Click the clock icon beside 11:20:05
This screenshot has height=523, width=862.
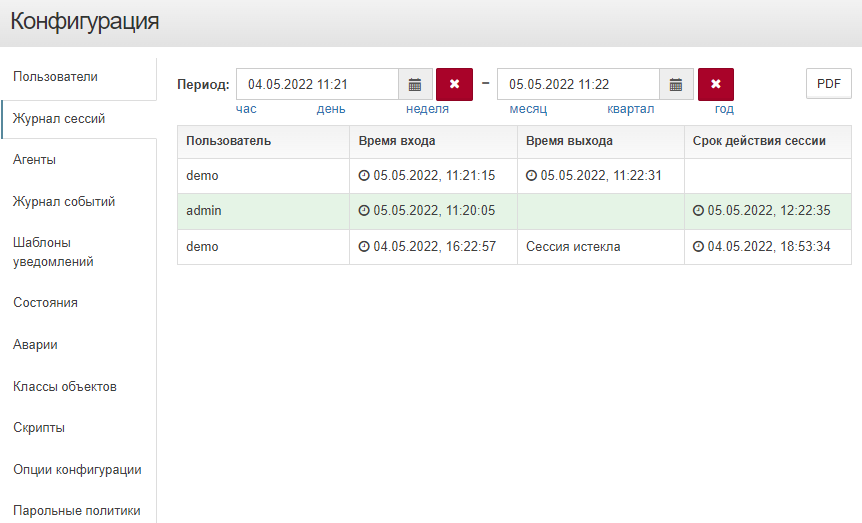point(364,211)
